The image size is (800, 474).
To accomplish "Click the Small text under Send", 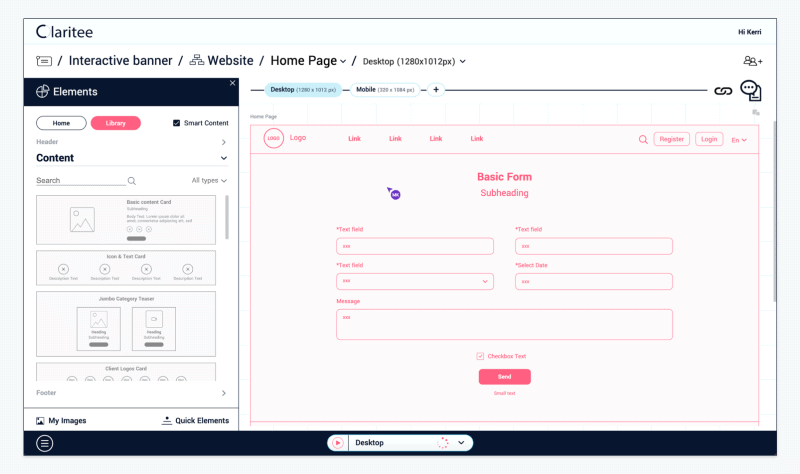I will point(505,393).
